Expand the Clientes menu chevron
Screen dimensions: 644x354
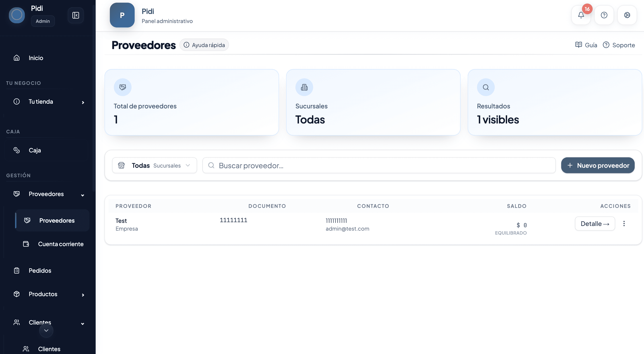[83, 323]
